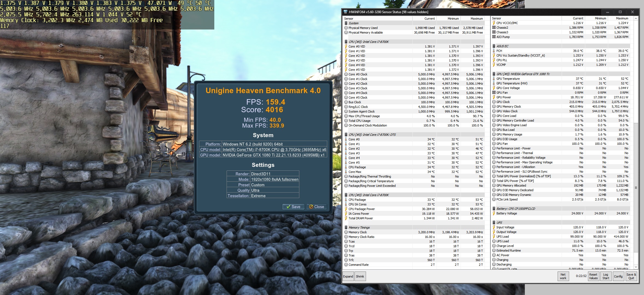Select the Battery: CPS CP1500PFCLCD group header
The width and height of the screenshot is (644, 295).
tap(561, 209)
